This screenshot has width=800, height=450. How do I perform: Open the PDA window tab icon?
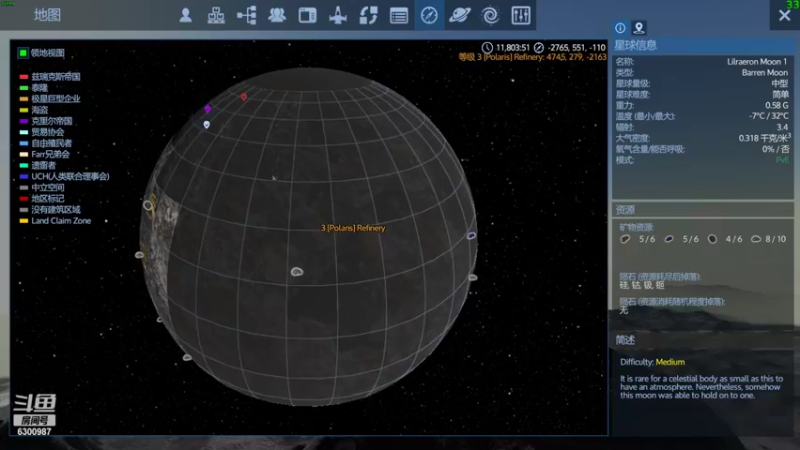(x=307, y=15)
